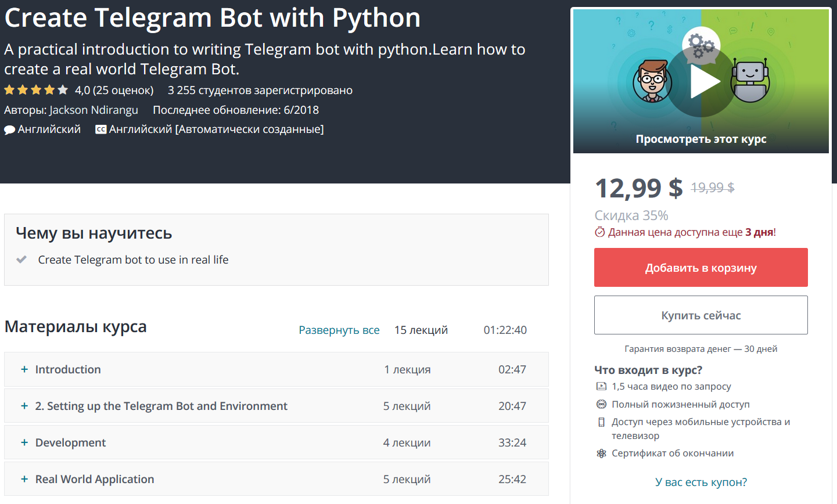Expand Setting up the Telegram Bot section
The height and width of the screenshot is (504, 837).
[x=276, y=406]
